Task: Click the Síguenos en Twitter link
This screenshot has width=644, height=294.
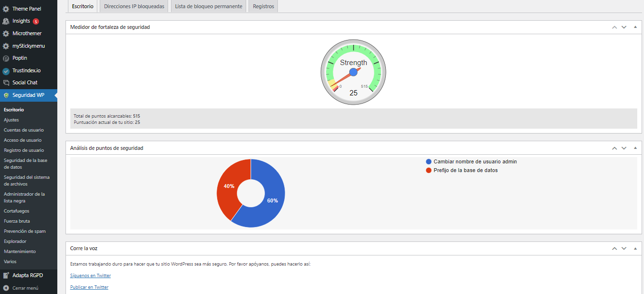Action: [x=90, y=275]
